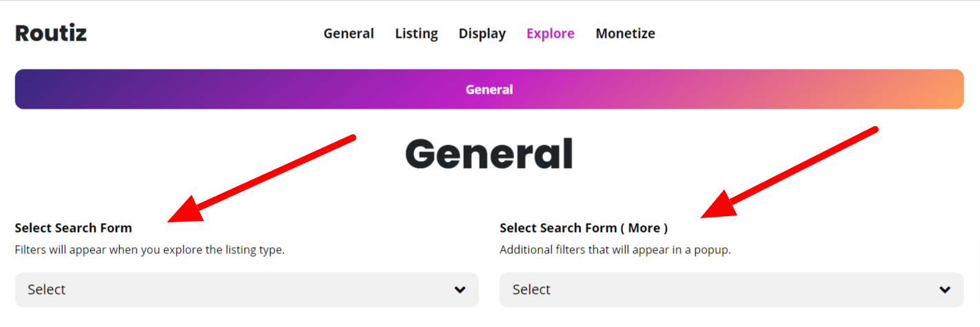The height and width of the screenshot is (327, 980).
Task: Click "Select" placeholder in the More form box
Action: click(x=531, y=290)
